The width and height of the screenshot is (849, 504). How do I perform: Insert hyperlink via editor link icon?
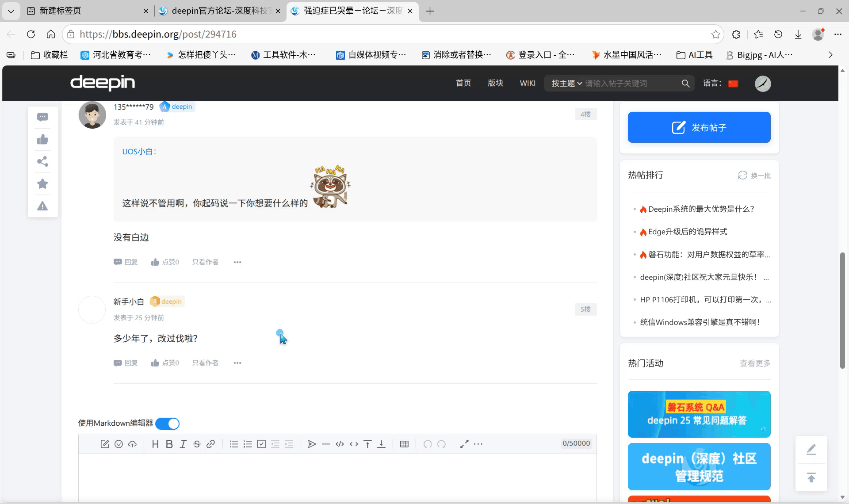pyautogui.click(x=210, y=444)
